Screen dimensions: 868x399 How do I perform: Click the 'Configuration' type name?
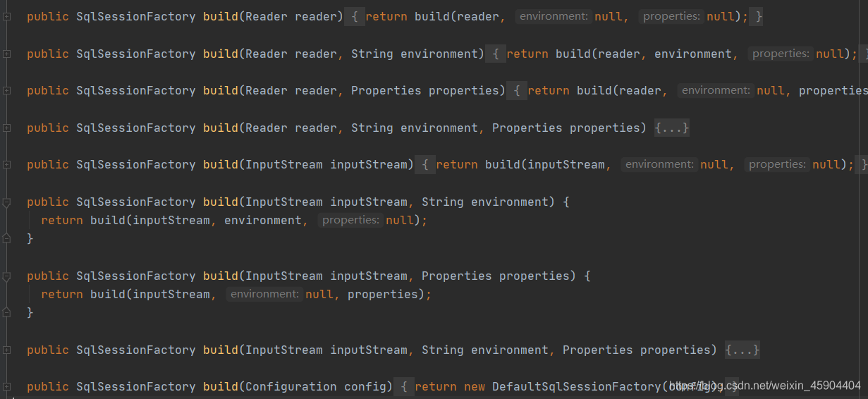tap(291, 387)
